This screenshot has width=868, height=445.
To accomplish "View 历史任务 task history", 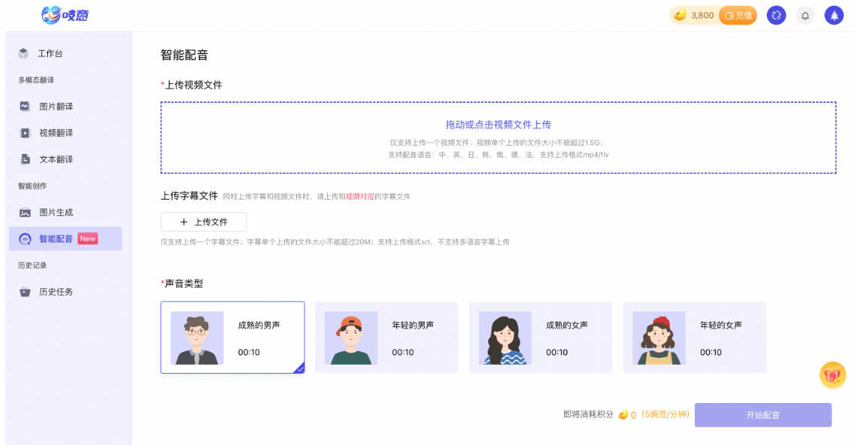I will (49, 291).
